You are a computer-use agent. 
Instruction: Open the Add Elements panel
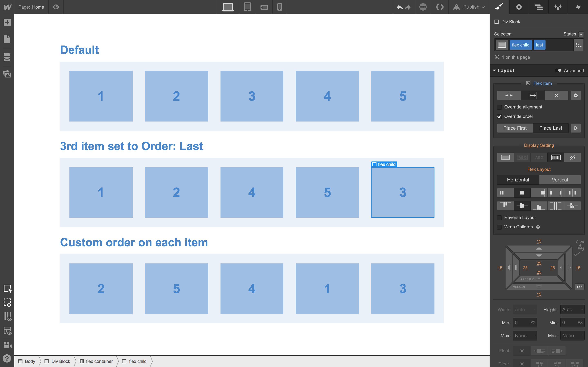pos(7,23)
